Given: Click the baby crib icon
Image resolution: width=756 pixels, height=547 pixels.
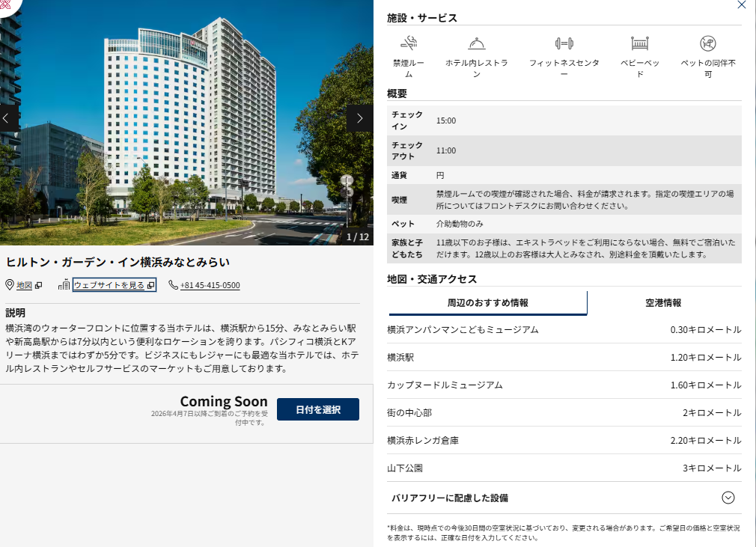Looking at the screenshot, I should click(x=640, y=43).
